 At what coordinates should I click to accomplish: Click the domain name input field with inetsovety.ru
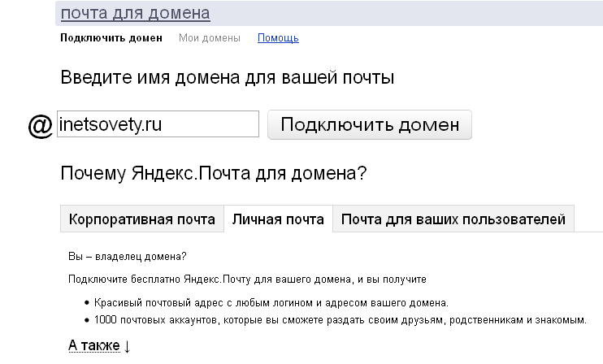pyautogui.click(x=158, y=123)
